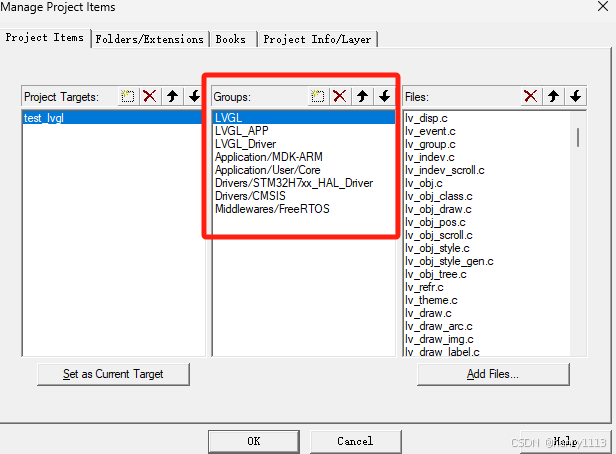The height and width of the screenshot is (454, 616).
Task: Select the test_lvgl project target
Action: coord(112,118)
